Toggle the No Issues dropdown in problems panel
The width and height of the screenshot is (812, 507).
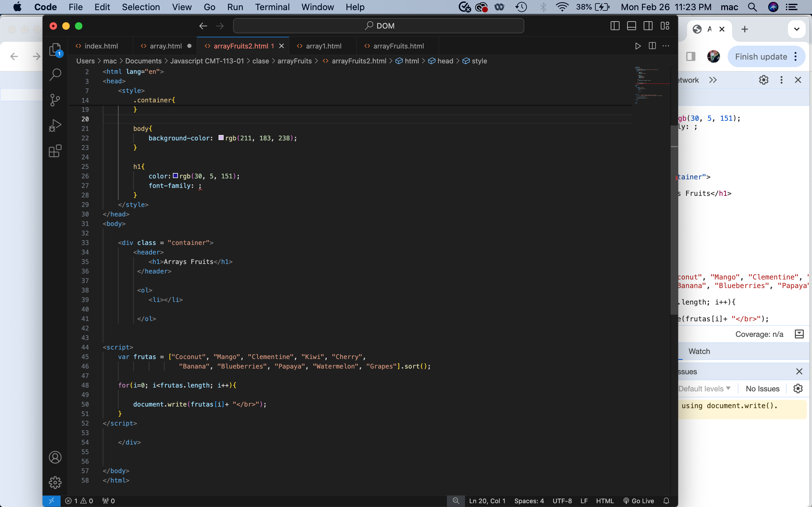coord(762,388)
